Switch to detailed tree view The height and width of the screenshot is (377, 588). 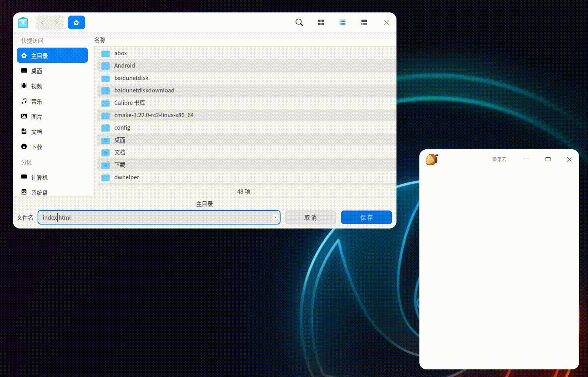364,23
